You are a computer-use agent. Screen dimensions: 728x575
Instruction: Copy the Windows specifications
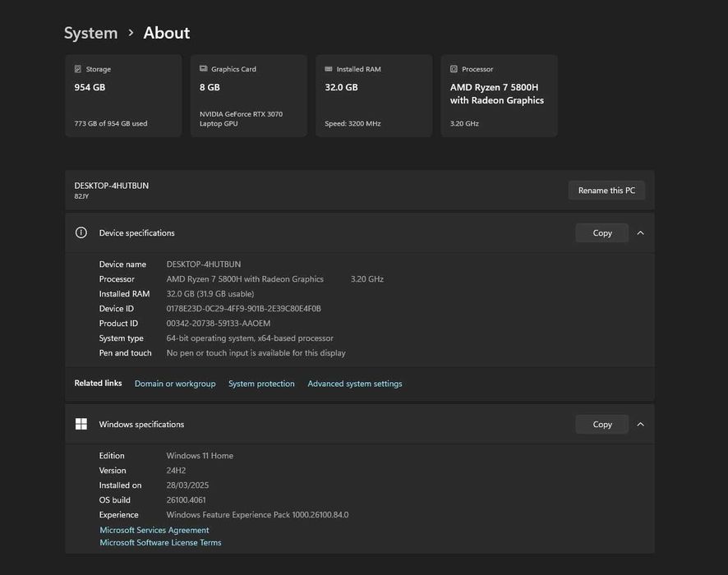[601, 425]
